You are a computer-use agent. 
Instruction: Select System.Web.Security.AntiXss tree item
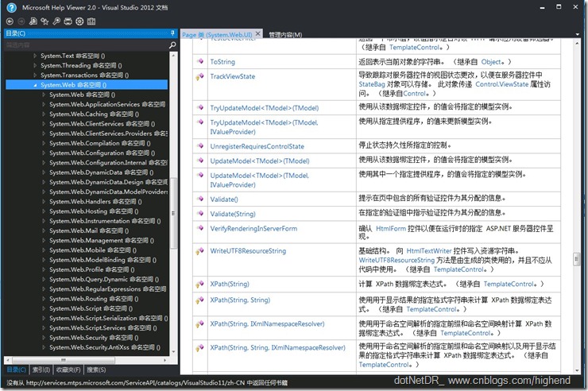coord(105,347)
